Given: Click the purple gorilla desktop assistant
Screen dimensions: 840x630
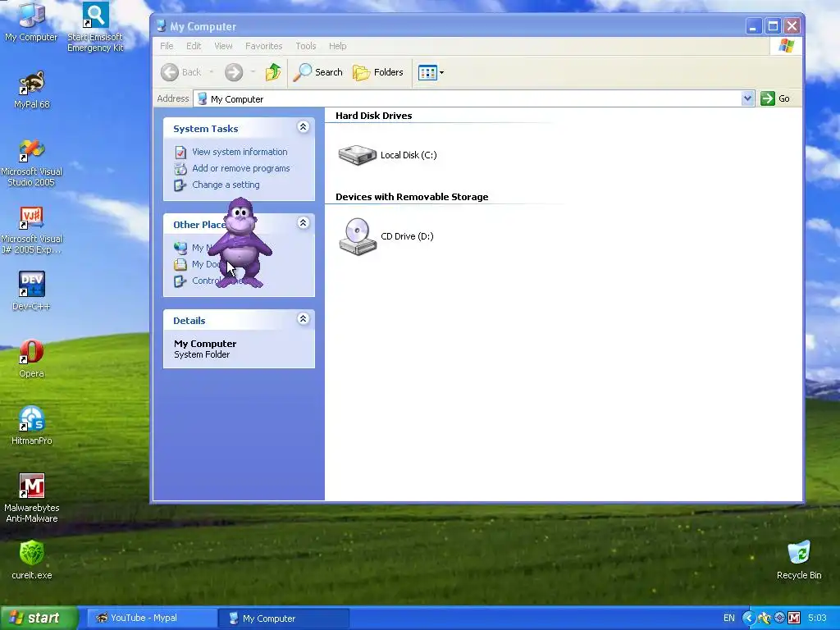Looking at the screenshot, I should [x=240, y=242].
